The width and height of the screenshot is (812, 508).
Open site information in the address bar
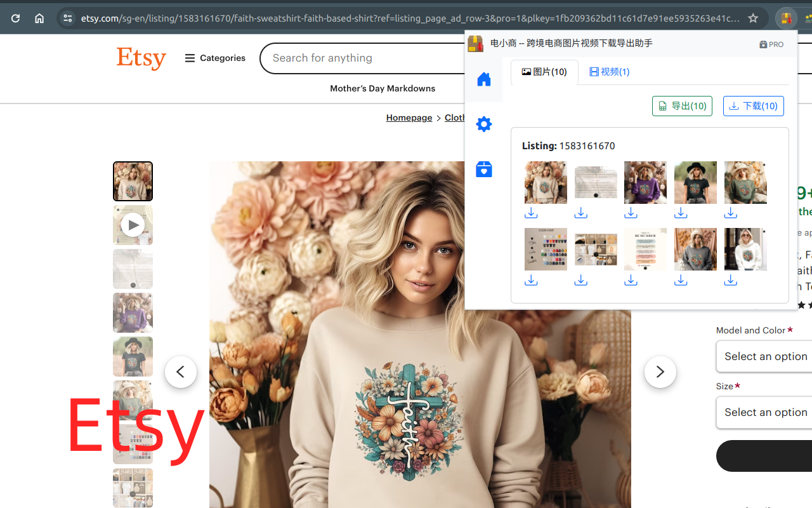(67, 18)
